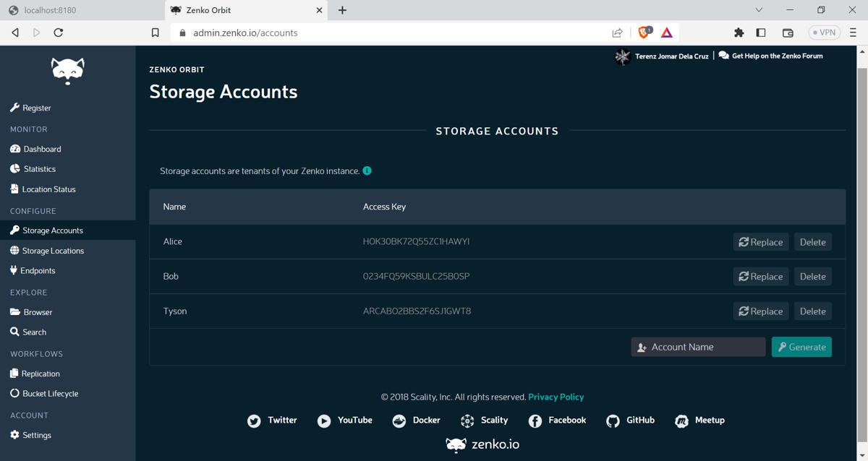Open Scality's Twitter page
Screen dimensions: 868x461
(272, 420)
